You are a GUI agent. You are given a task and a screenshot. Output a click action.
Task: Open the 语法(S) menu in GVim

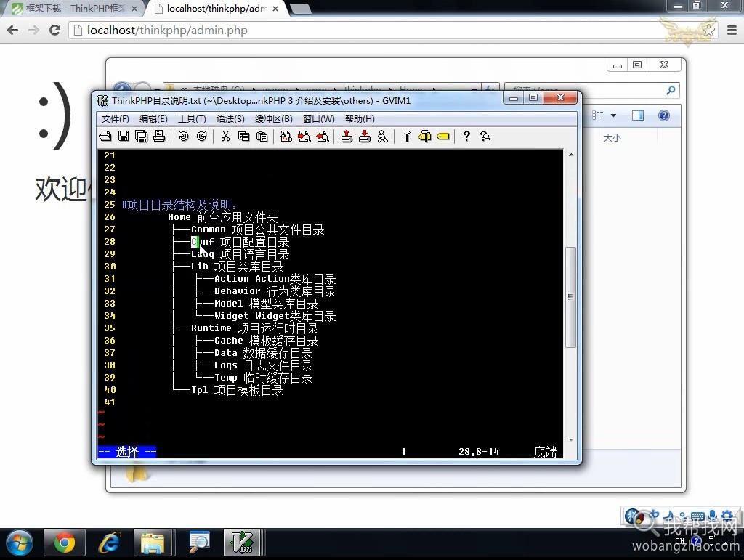point(230,119)
